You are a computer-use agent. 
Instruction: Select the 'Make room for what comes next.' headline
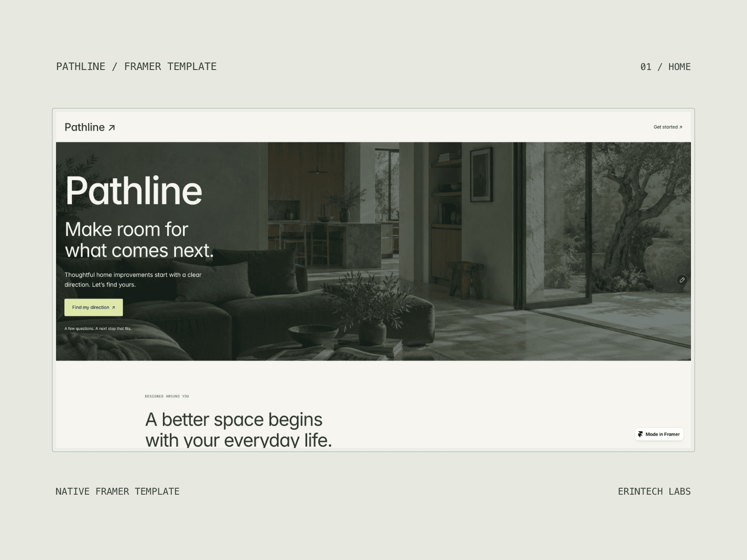(139, 240)
